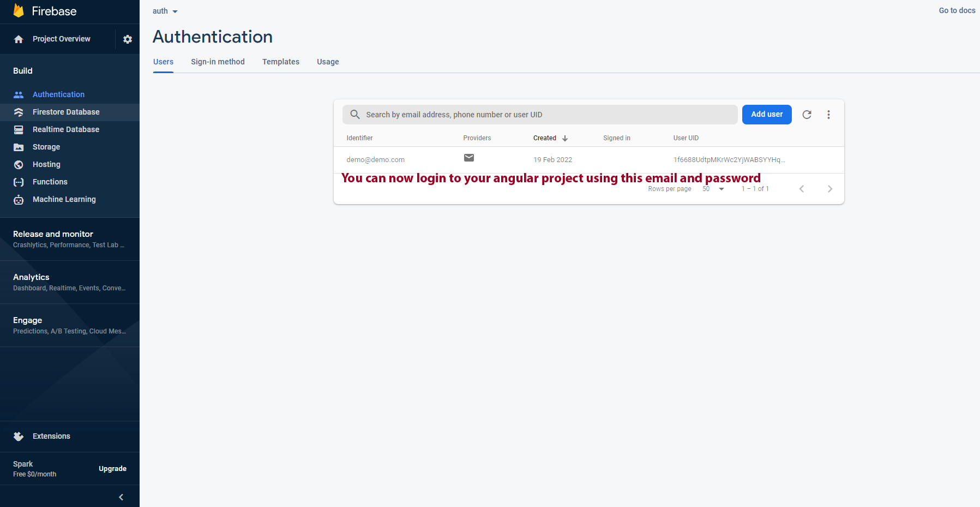Expand the Rows per page dropdown
The image size is (980, 507).
click(x=713, y=189)
